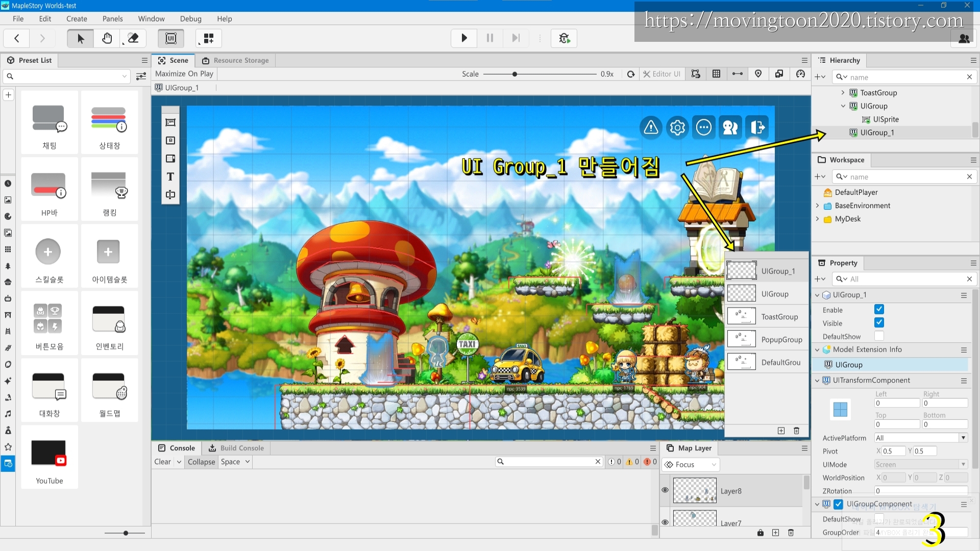This screenshot has height=551, width=980.
Task: Toggle the UI editor mode button
Action: pos(171,38)
